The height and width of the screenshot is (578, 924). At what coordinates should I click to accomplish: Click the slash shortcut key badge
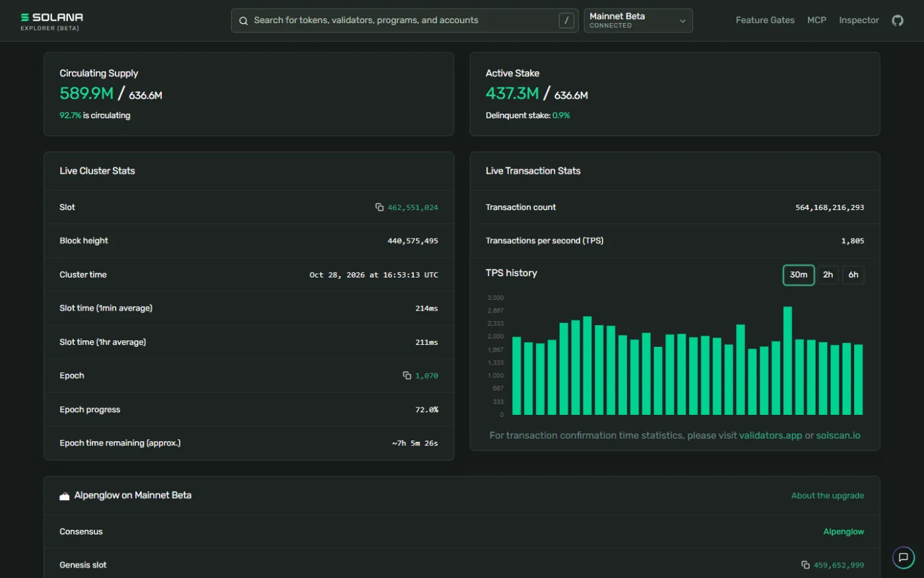click(566, 20)
